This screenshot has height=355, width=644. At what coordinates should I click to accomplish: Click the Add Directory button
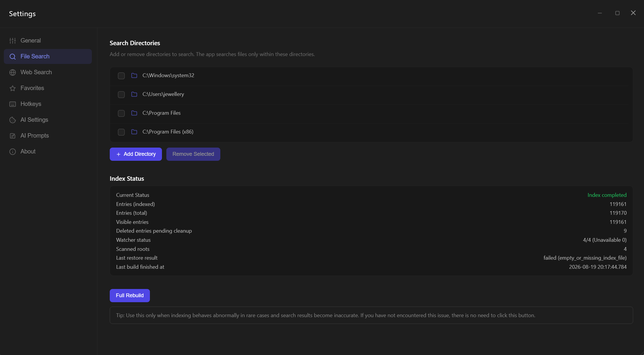click(x=136, y=154)
